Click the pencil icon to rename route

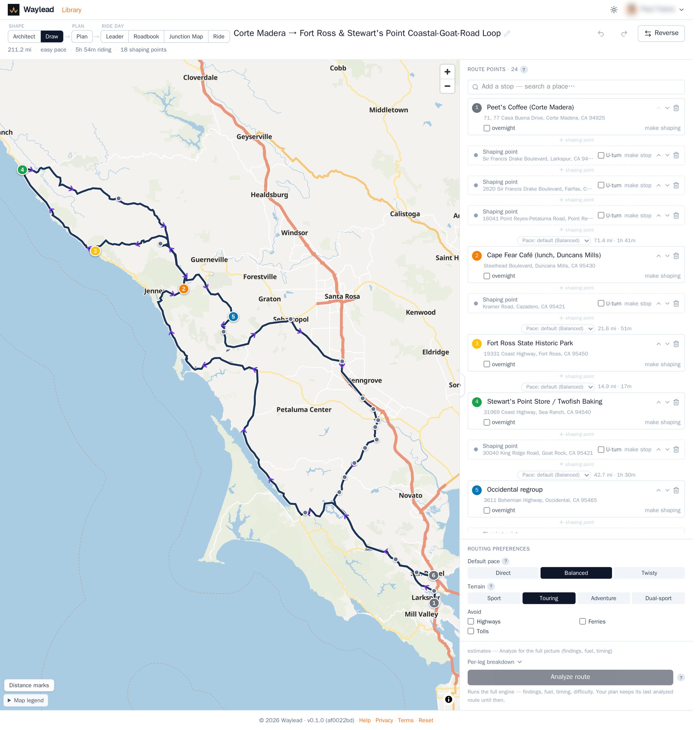(x=507, y=34)
